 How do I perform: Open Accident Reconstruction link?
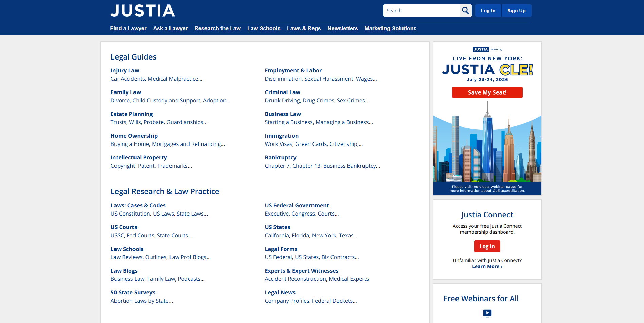(296, 279)
